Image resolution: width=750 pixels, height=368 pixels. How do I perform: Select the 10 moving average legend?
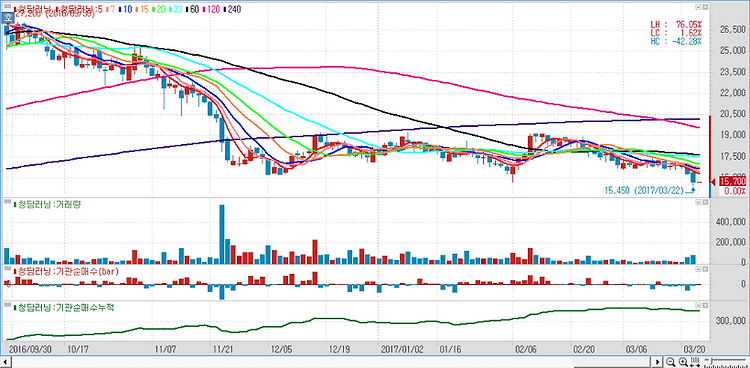126,9
